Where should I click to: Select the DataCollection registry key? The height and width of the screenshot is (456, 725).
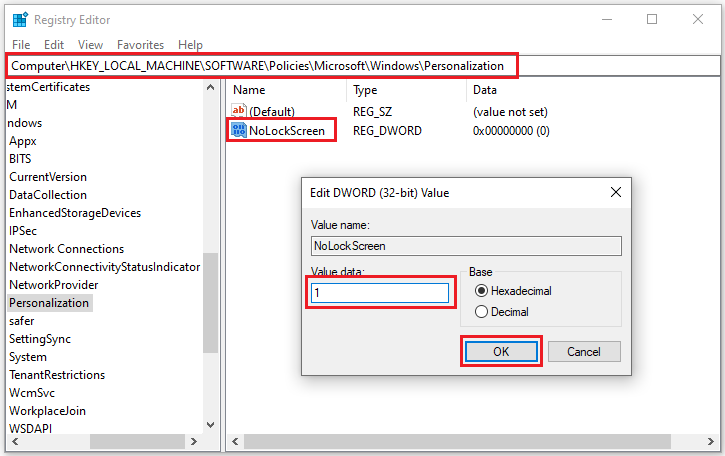[x=48, y=195]
